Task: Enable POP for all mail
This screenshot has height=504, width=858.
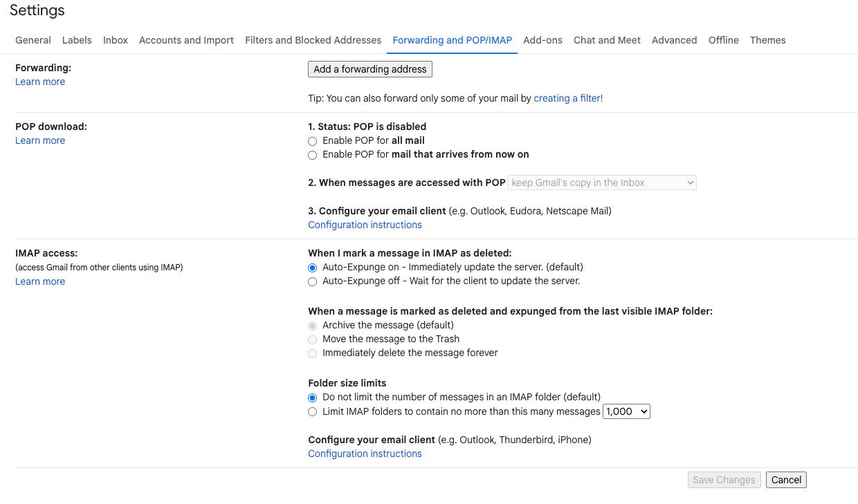Action: (313, 141)
